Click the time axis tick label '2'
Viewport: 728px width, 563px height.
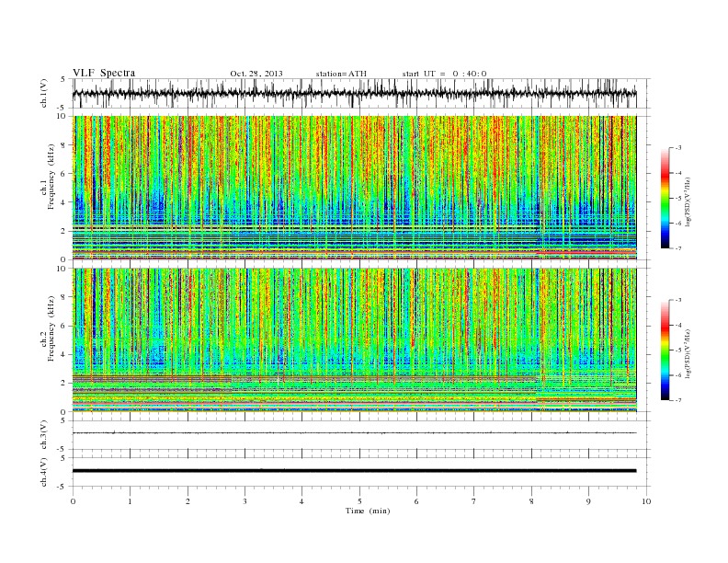[188, 501]
